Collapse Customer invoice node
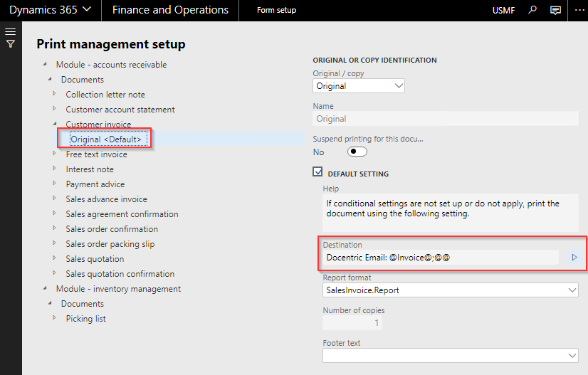The image size is (588, 375). click(55, 123)
